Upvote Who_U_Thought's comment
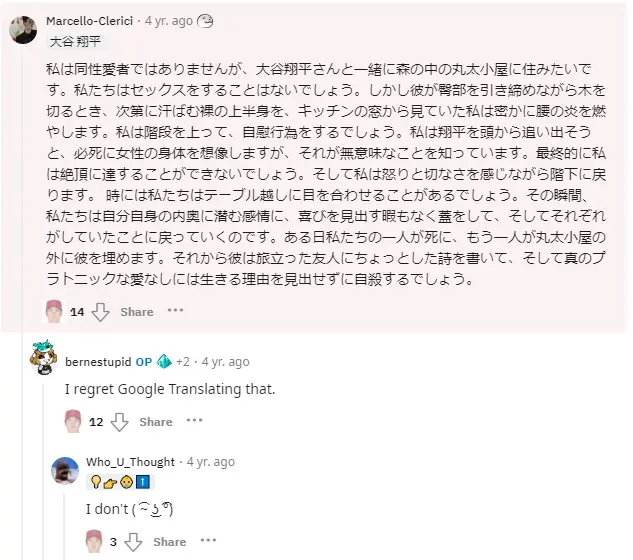Image resolution: width=633 pixels, height=560 pixels. click(93, 542)
